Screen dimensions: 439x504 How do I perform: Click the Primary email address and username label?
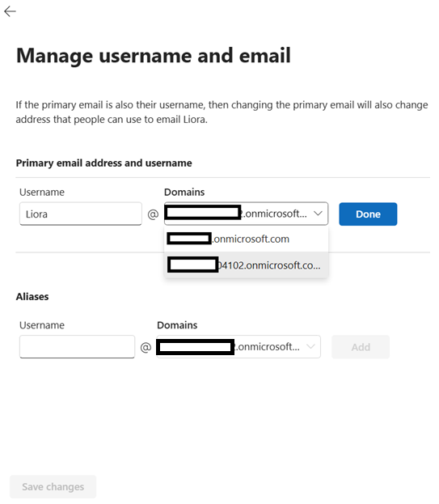pyautogui.click(x=104, y=163)
